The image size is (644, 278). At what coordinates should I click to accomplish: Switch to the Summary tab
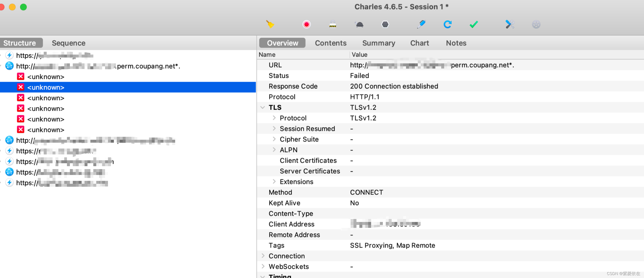pyautogui.click(x=378, y=43)
